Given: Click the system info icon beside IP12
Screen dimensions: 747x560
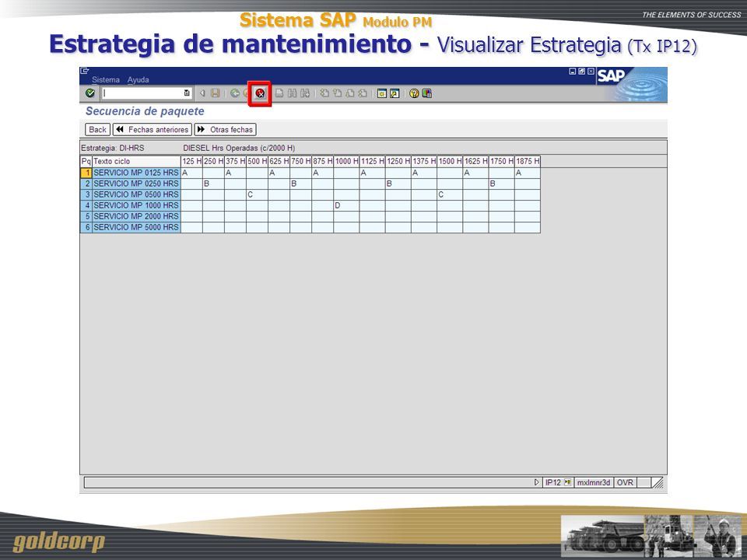Looking at the screenshot, I should click(568, 482).
